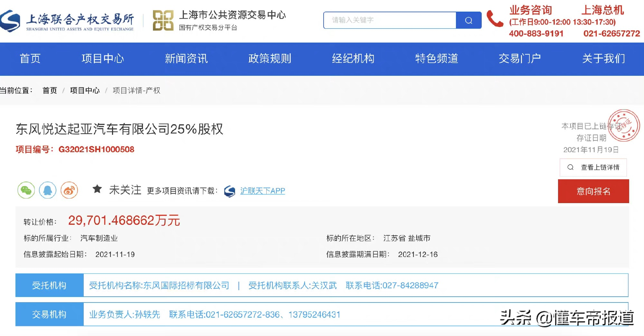Click the region value 江苏省 盐城市
Viewport: 644px width, 336px height.
pyautogui.click(x=407, y=238)
